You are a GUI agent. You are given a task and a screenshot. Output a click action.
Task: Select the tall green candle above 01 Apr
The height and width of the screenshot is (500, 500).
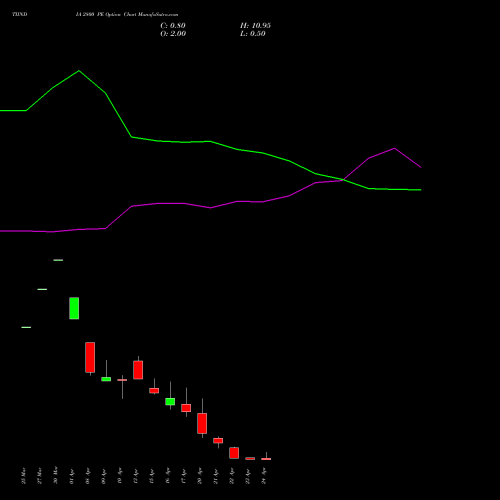point(74,308)
